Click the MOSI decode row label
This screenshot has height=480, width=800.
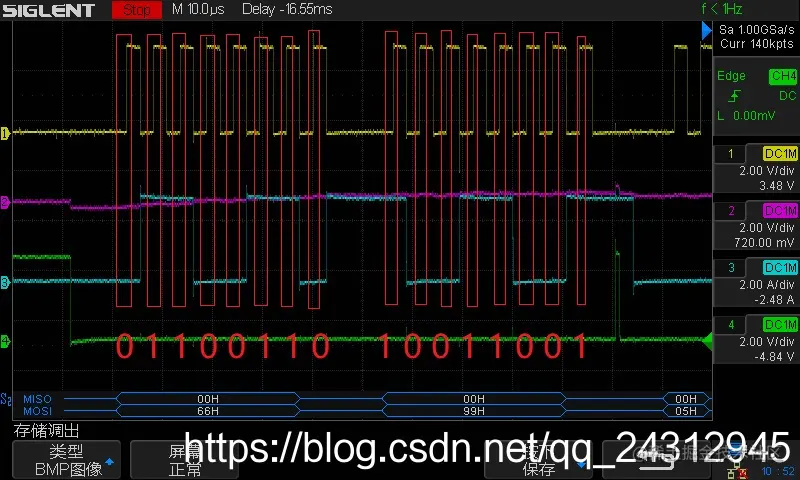pos(37,411)
